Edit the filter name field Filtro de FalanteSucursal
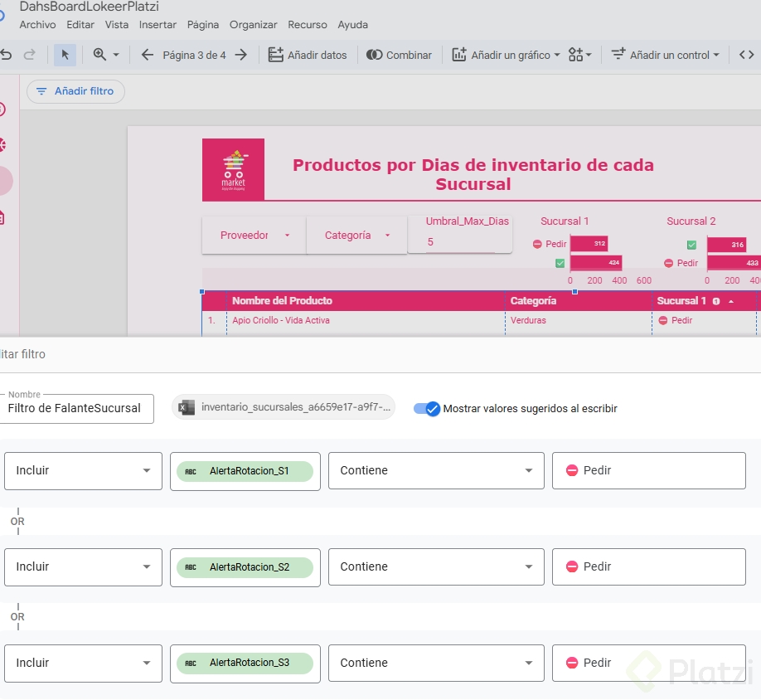Viewport: 761px width, 700px height. pyautogui.click(x=77, y=408)
